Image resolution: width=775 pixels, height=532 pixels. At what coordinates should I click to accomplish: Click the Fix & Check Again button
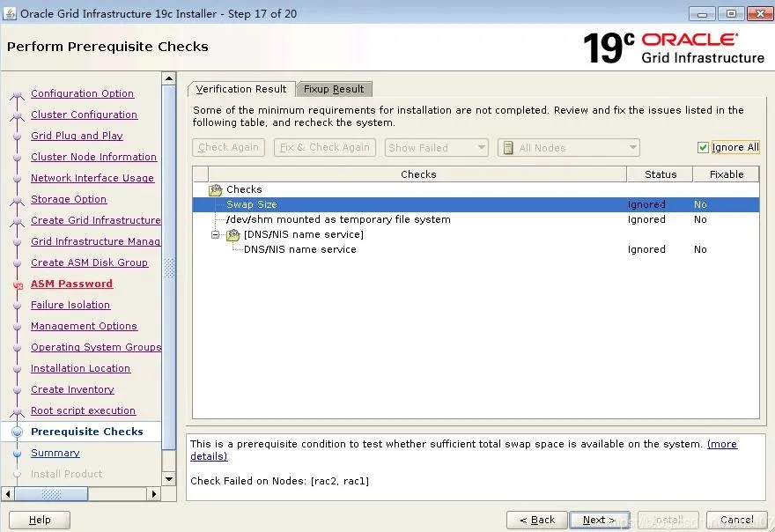click(x=325, y=147)
